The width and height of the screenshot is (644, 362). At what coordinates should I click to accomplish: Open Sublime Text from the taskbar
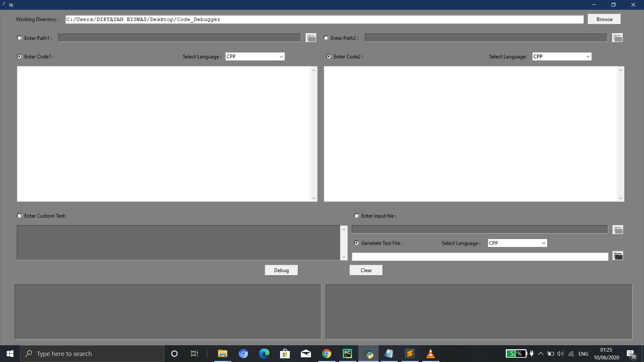click(x=410, y=354)
